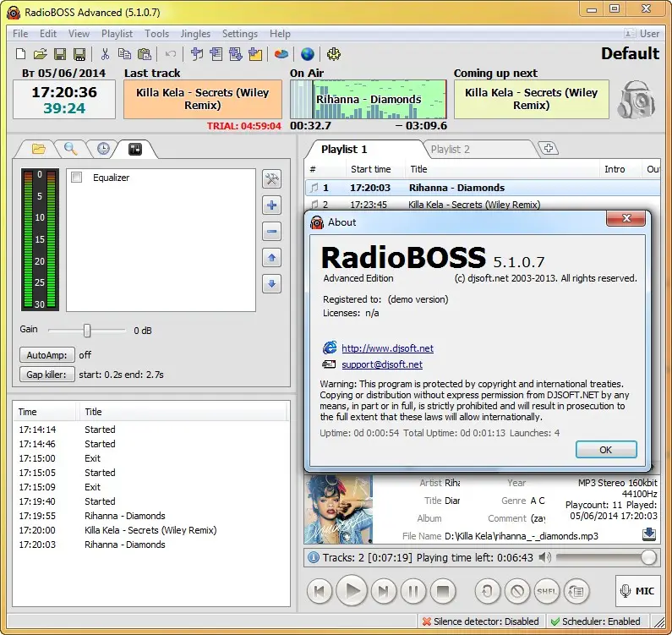The height and width of the screenshot is (635, 672).
Task: Stop playback with the stop button
Action: (443, 591)
